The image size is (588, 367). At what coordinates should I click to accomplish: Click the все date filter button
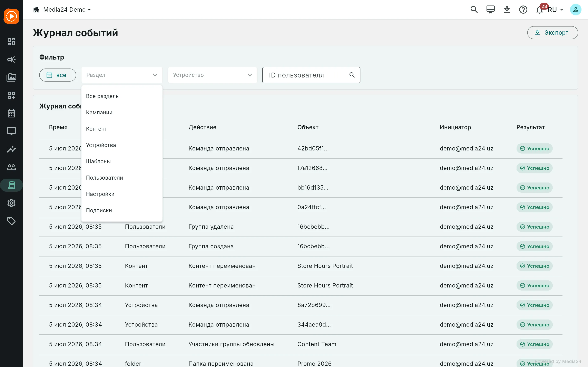point(58,75)
